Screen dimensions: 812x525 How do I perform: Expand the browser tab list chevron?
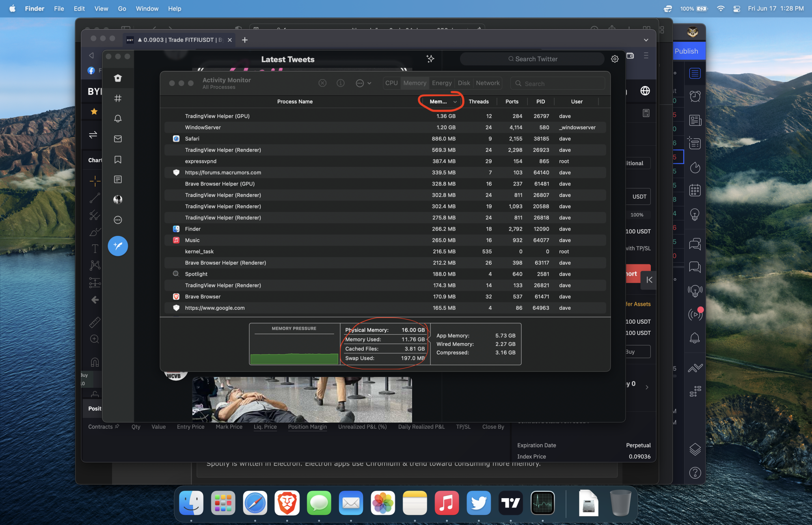(x=646, y=40)
